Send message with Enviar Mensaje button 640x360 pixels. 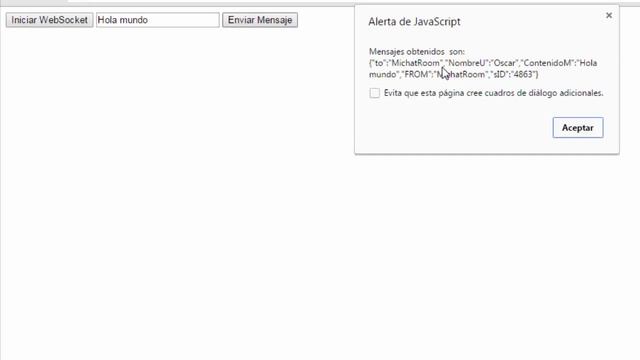click(x=260, y=20)
